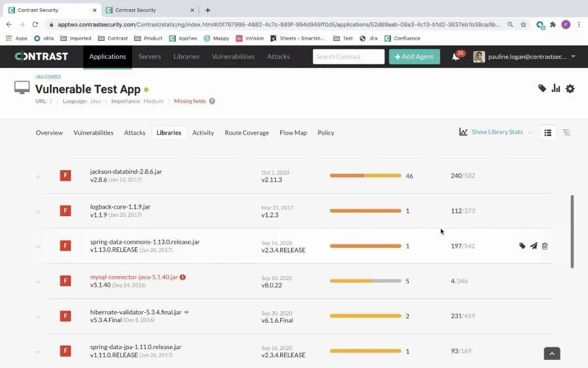This screenshot has height=368, width=588.
Task: Click the Add Agent button
Action: point(415,57)
